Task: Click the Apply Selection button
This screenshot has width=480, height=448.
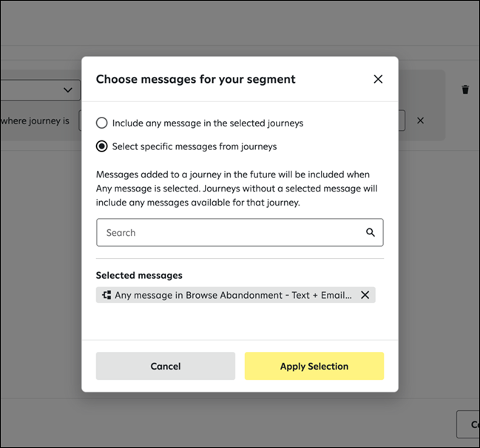Action: [314, 366]
